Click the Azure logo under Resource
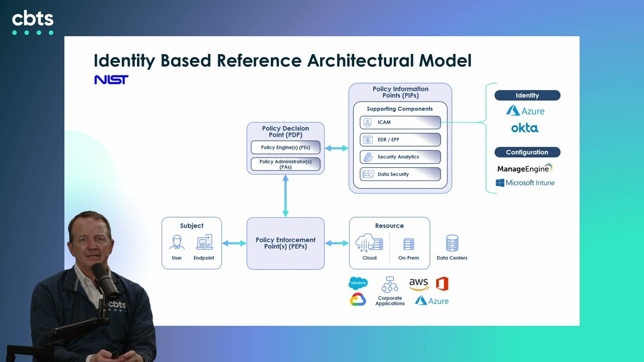 click(x=432, y=301)
